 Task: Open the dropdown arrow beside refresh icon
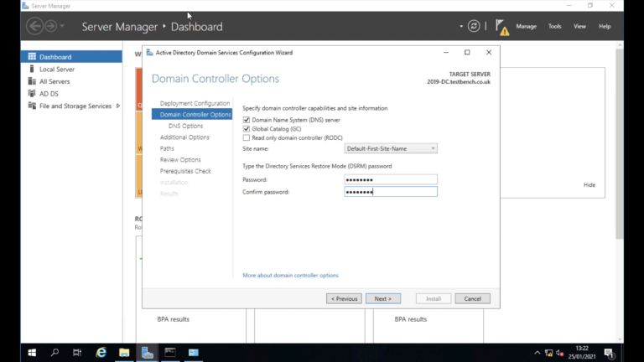461,27
